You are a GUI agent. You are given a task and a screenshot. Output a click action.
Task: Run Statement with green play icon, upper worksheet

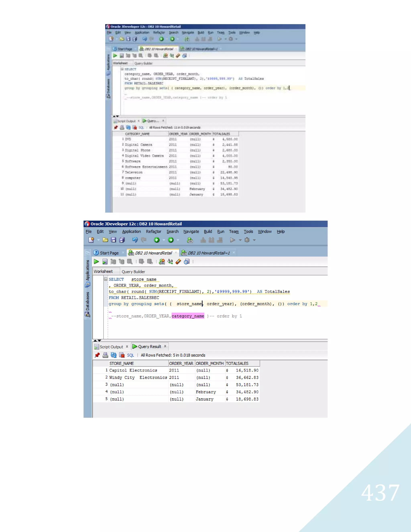coord(115,56)
